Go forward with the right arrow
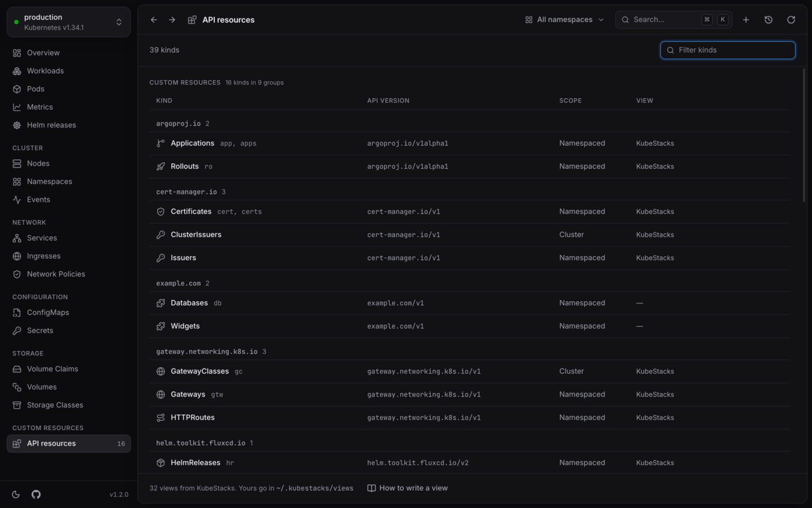 click(x=172, y=20)
